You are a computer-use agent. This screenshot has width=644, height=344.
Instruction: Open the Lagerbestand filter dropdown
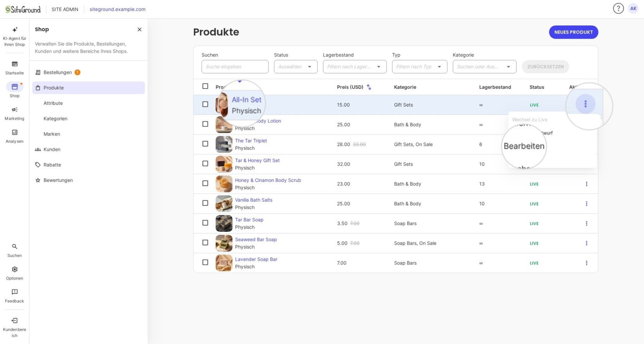click(354, 67)
